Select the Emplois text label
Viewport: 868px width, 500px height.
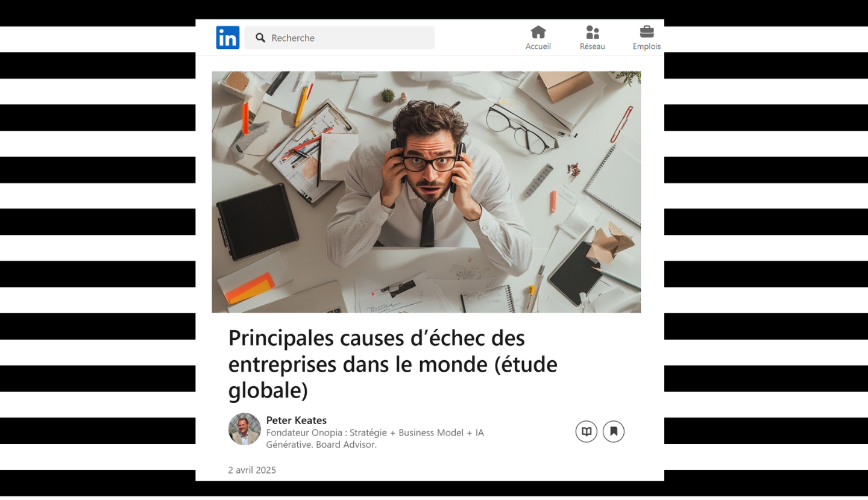point(647,46)
